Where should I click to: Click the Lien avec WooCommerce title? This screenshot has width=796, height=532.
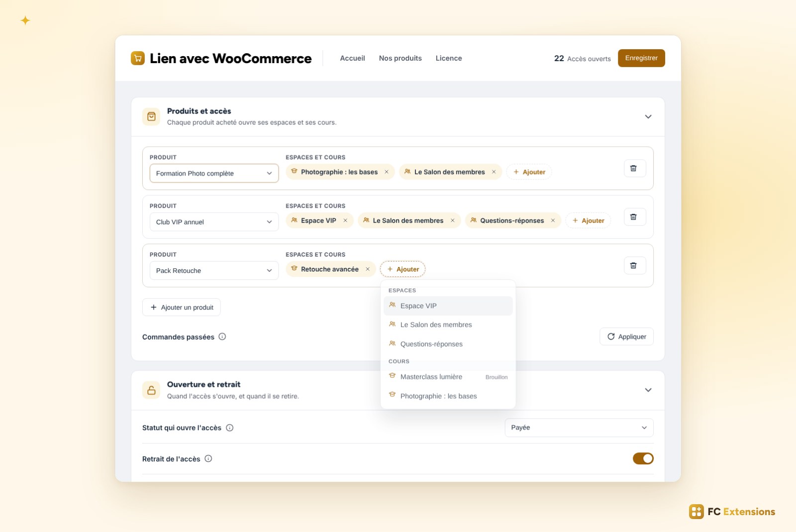pyautogui.click(x=231, y=59)
